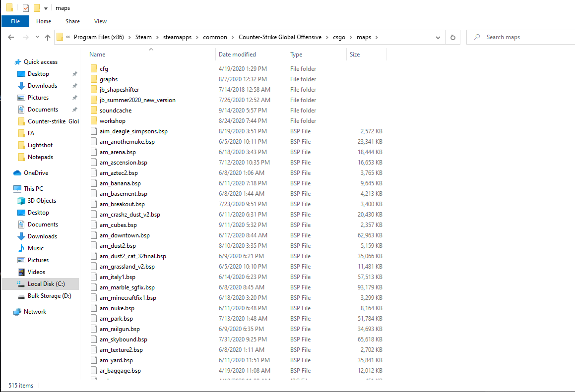Click common in the address breadcrumb

pyautogui.click(x=215, y=37)
